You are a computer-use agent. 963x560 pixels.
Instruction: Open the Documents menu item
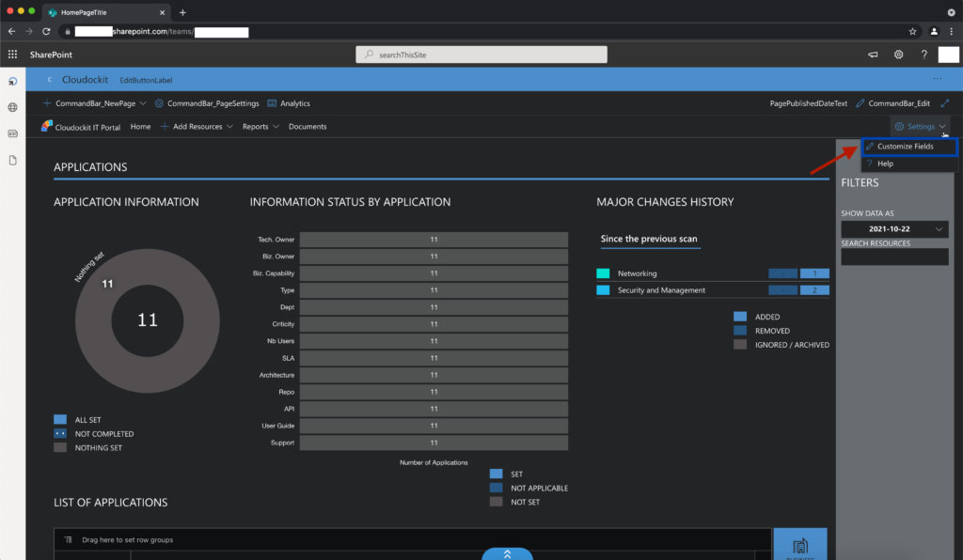[308, 126]
